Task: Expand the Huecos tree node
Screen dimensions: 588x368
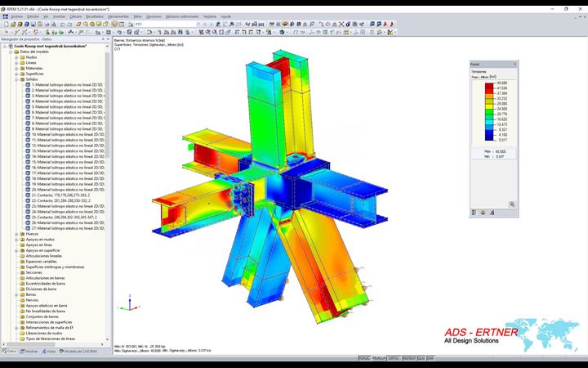Action: [x=16, y=234]
